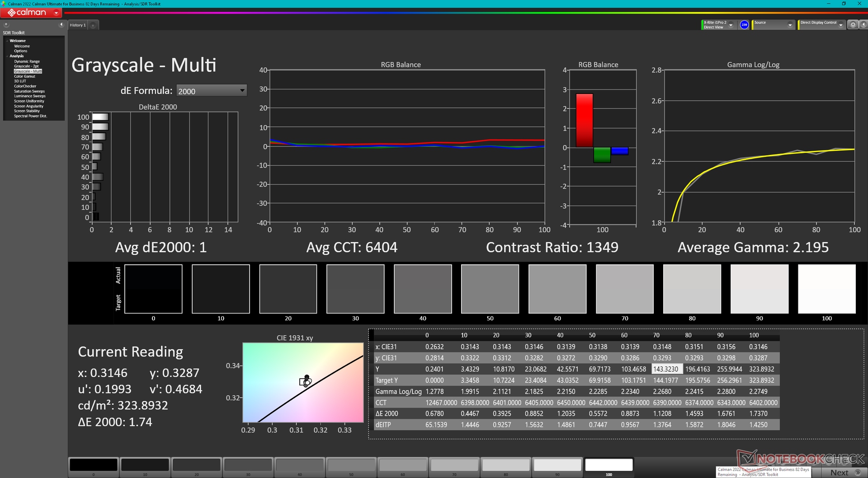Click the Avg CCT: 6404 readout
The height and width of the screenshot is (478, 868).
(x=352, y=247)
